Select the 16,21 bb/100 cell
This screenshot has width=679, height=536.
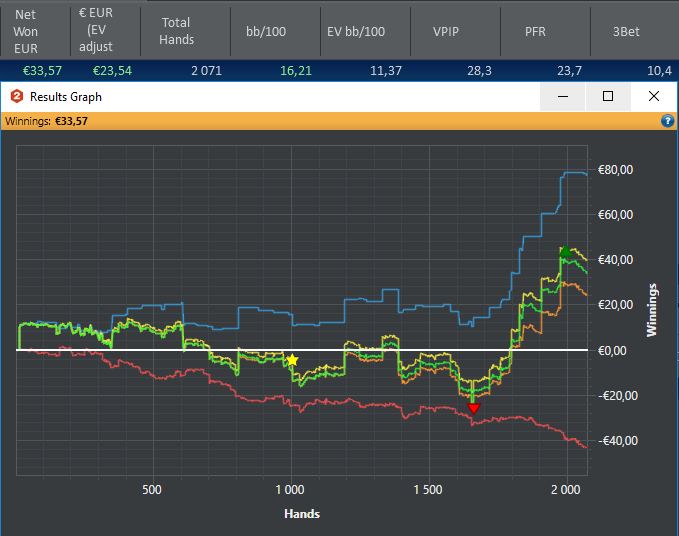[x=296, y=71]
